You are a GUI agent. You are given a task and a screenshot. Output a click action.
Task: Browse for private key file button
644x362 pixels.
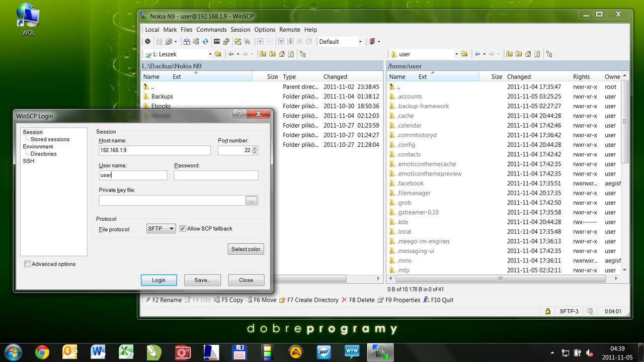coord(252,201)
